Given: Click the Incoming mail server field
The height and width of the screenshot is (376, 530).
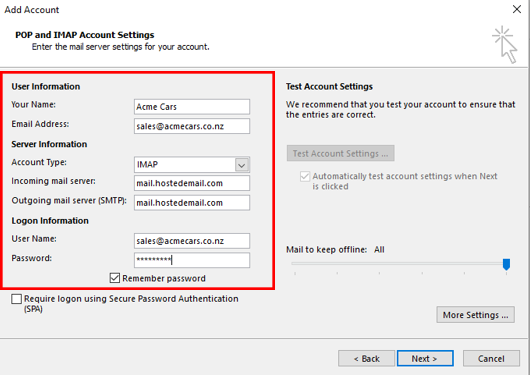Looking at the screenshot, I should tap(192, 183).
